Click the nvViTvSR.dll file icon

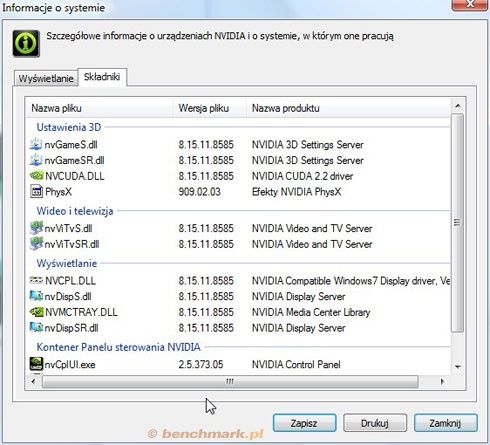point(36,244)
